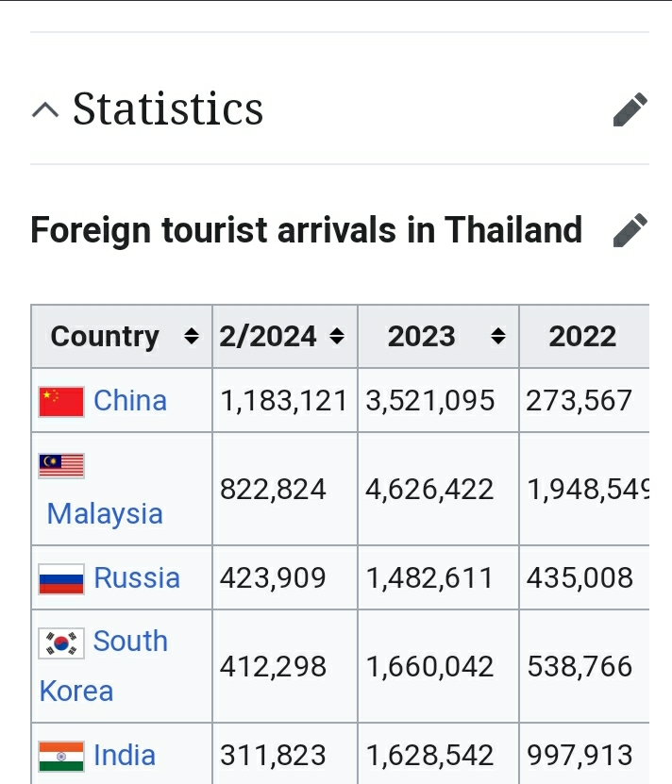Click the India flag icon
Viewport: 672px width, 784px height.
pyautogui.click(x=61, y=756)
